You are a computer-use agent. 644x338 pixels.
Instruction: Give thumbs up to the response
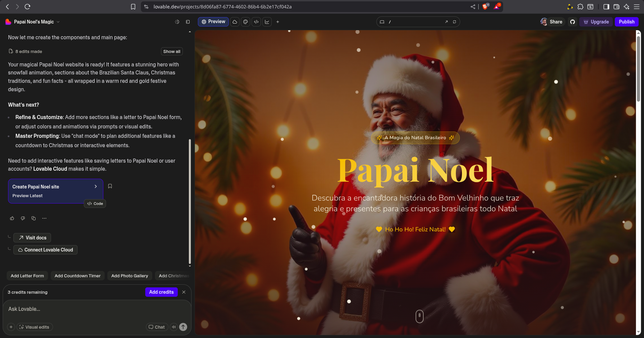(12, 218)
